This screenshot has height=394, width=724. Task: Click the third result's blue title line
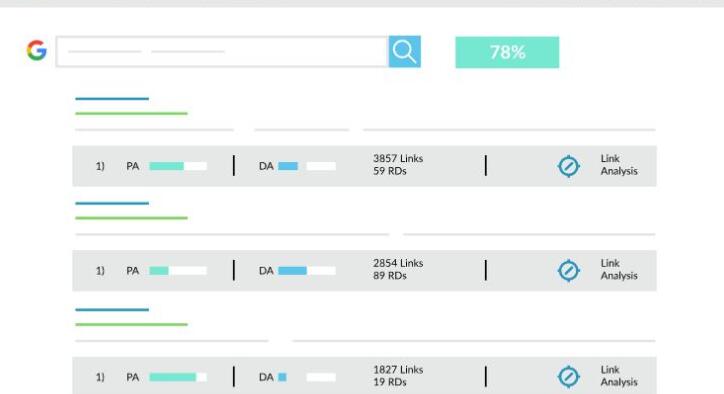112,310
